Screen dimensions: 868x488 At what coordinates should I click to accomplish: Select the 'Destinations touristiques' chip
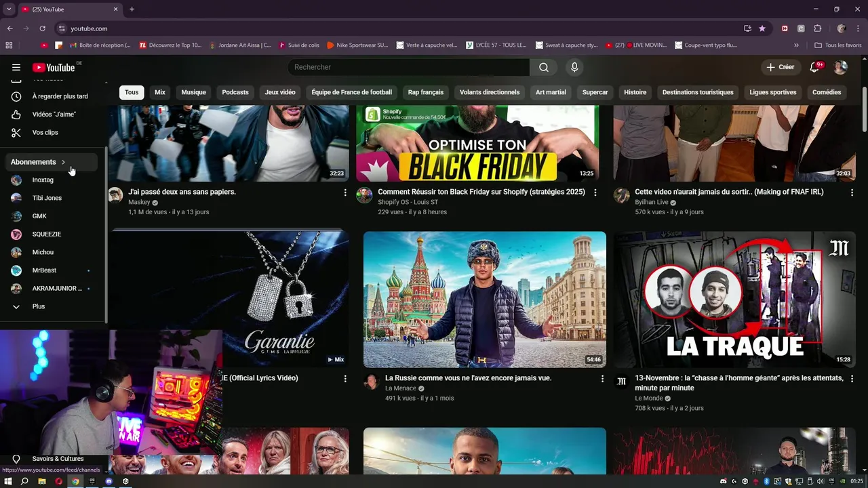pyautogui.click(x=698, y=92)
